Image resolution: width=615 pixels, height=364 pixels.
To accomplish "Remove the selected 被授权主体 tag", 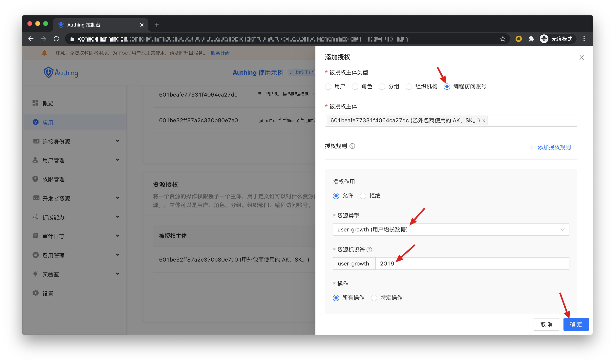I will tap(484, 121).
